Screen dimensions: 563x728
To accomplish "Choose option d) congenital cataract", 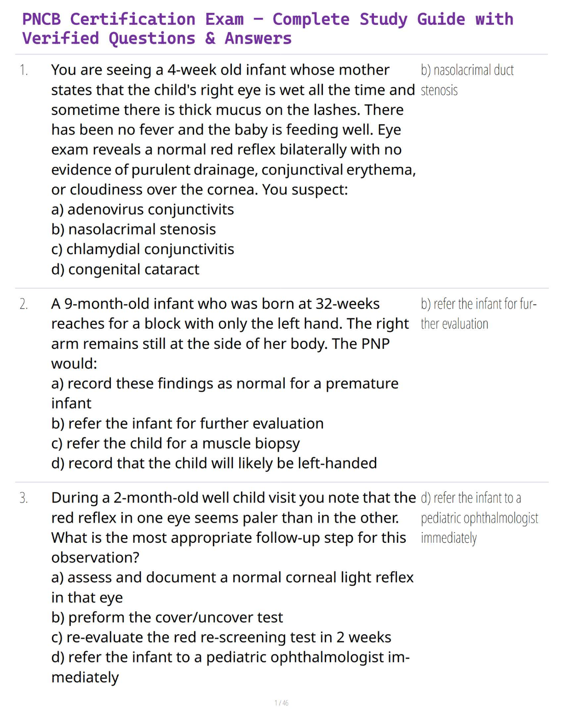I will pos(125,270).
